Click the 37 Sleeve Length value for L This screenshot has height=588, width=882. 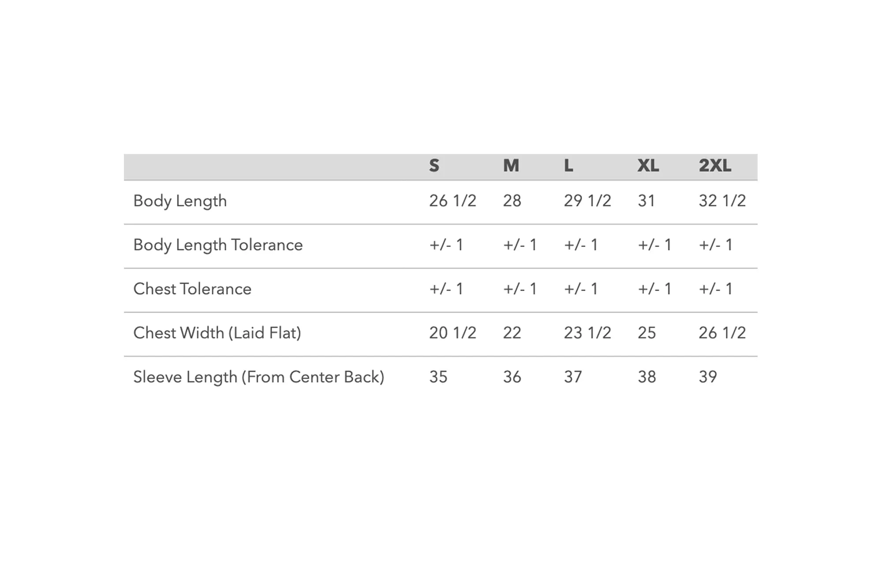[x=573, y=377]
